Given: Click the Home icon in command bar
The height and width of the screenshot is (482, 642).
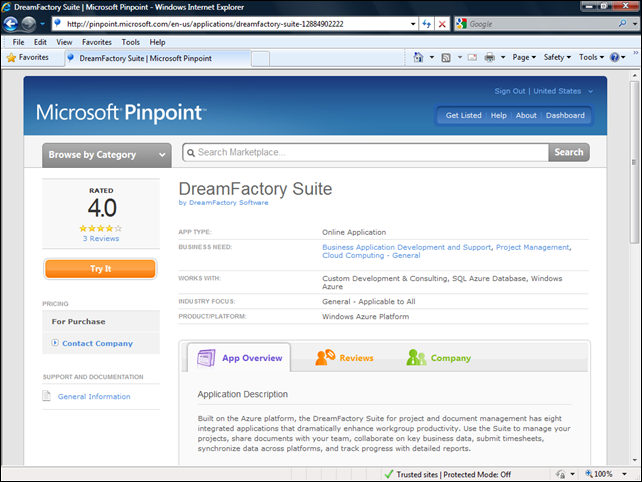Looking at the screenshot, I should click(x=418, y=57).
